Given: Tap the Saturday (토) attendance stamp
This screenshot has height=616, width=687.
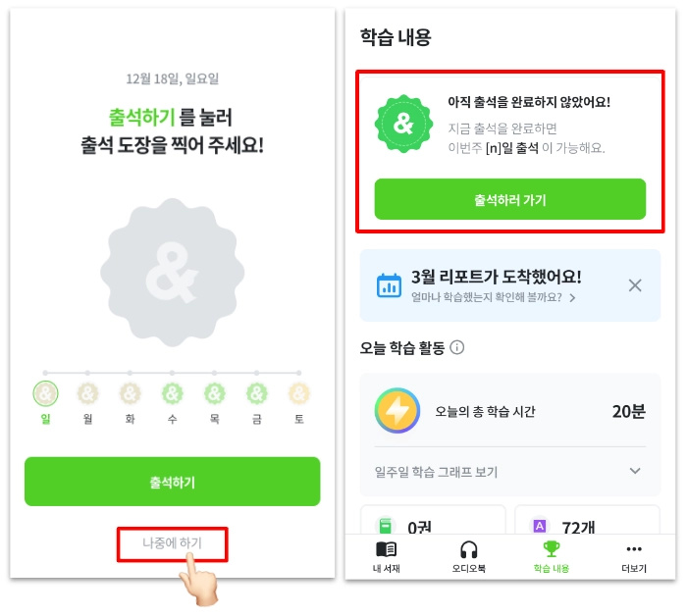Looking at the screenshot, I should point(298,394).
